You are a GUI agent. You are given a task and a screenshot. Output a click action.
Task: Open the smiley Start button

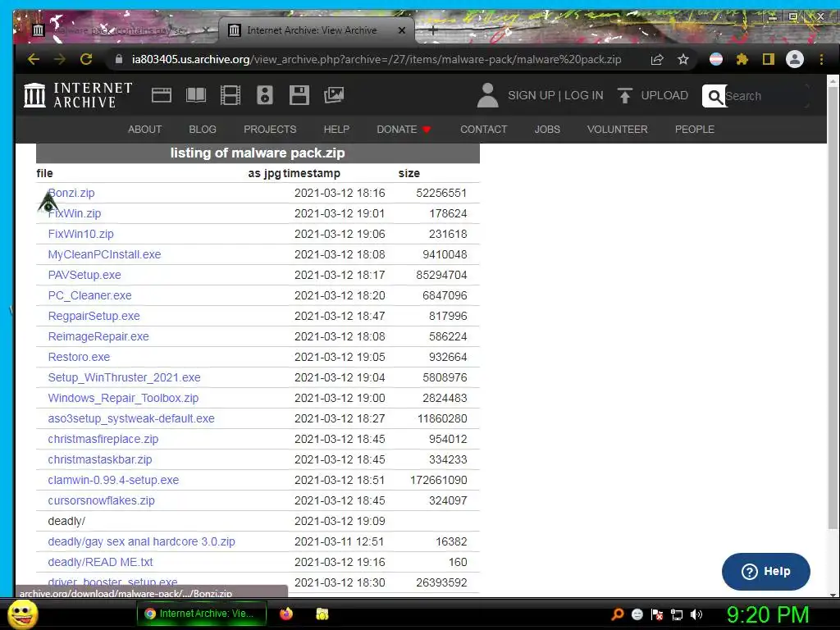(x=23, y=614)
